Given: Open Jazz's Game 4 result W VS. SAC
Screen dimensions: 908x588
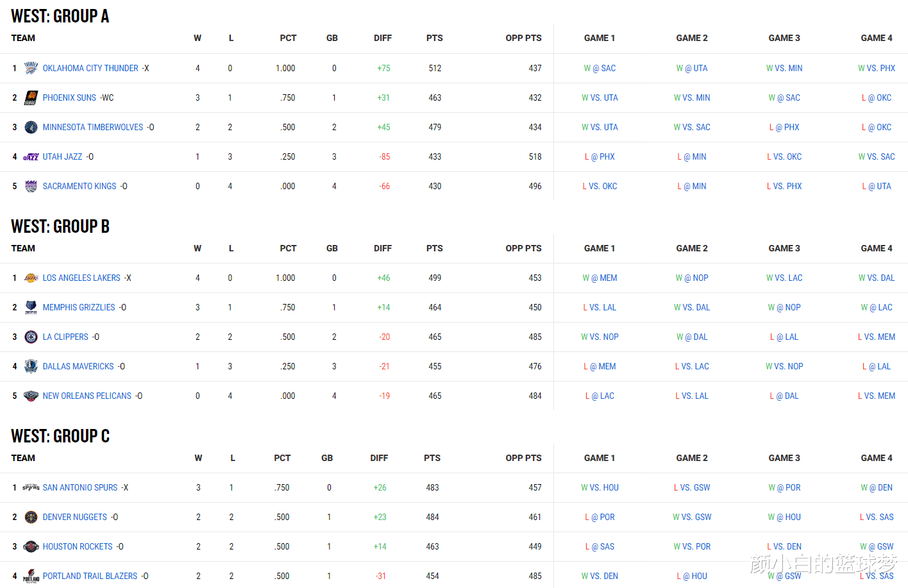Looking at the screenshot, I should [x=877, y=156].
